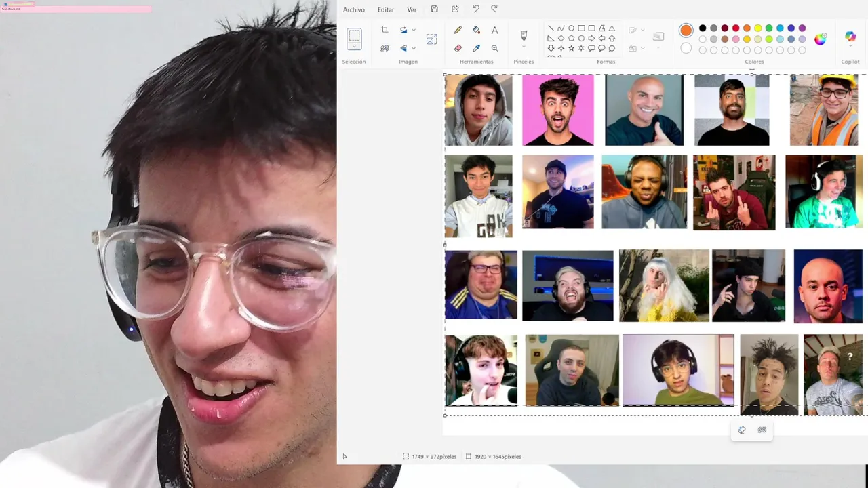Choose the Down arrow shape
This screenshot has height=488, width=868.
point(551,49)
